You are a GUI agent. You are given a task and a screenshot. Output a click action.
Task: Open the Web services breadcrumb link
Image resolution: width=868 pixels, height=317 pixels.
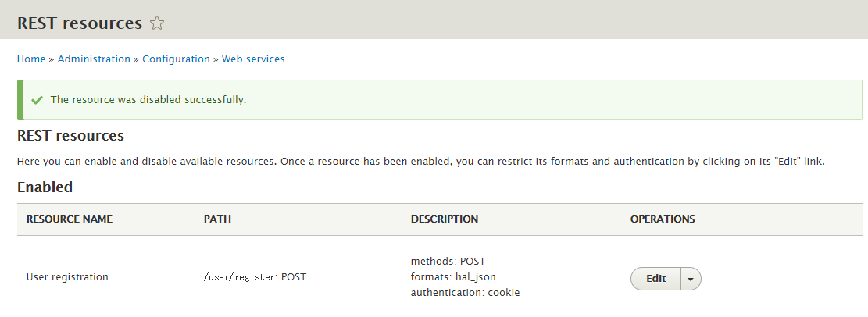point(253,59)
